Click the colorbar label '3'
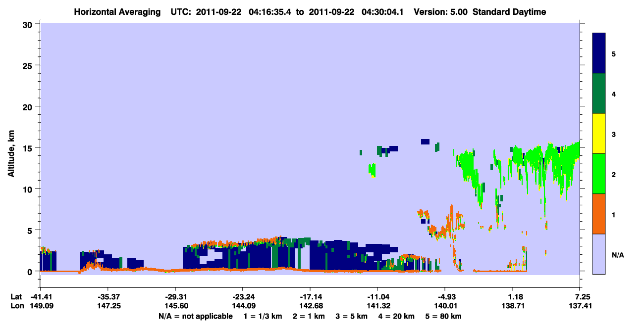 pos(614,135)
